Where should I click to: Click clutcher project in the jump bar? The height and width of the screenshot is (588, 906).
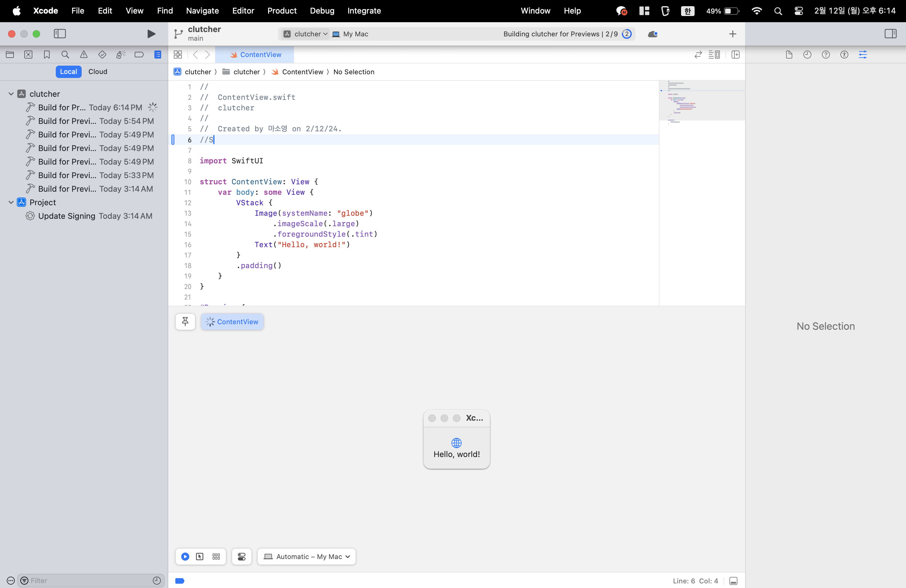[193, 72]
